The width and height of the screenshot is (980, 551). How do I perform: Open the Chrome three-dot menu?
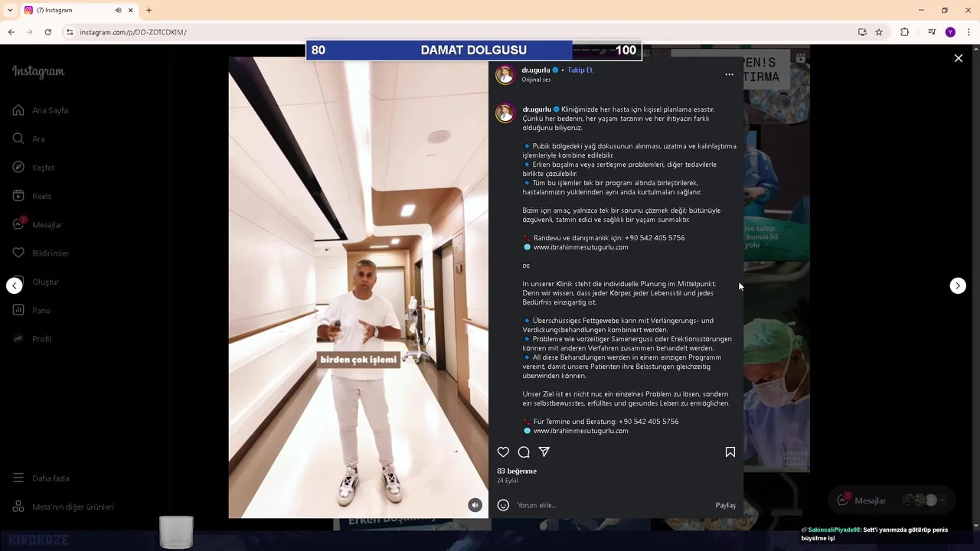click(x=969, y=32)
